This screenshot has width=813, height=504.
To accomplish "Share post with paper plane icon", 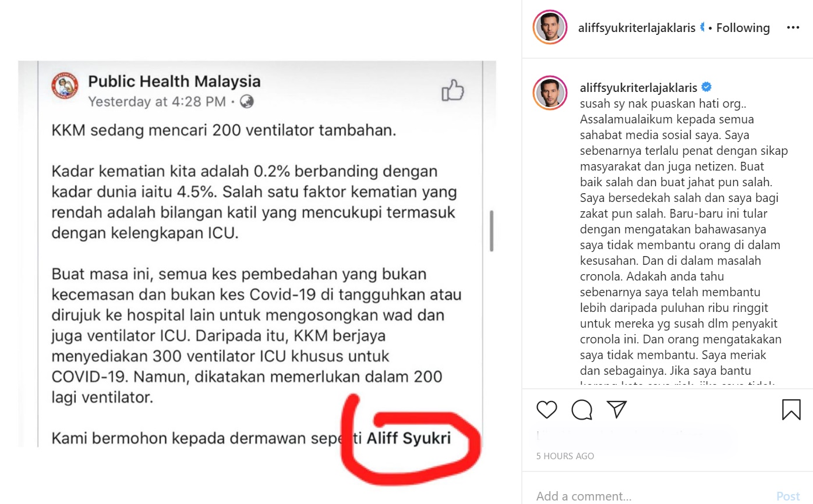I will [x=617, y=409].
